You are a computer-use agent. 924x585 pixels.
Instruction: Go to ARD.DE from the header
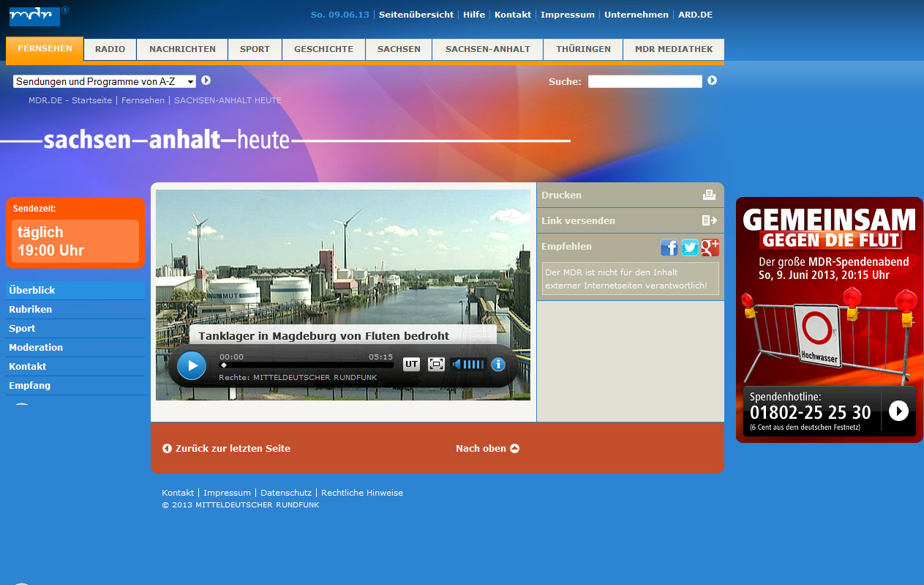click(x=695, y=15)
